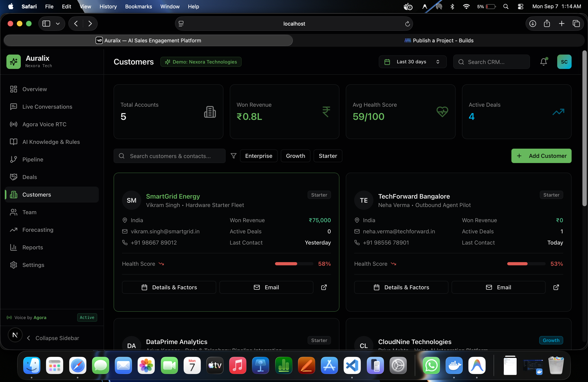Go to Team page

(x=52, y=212)
